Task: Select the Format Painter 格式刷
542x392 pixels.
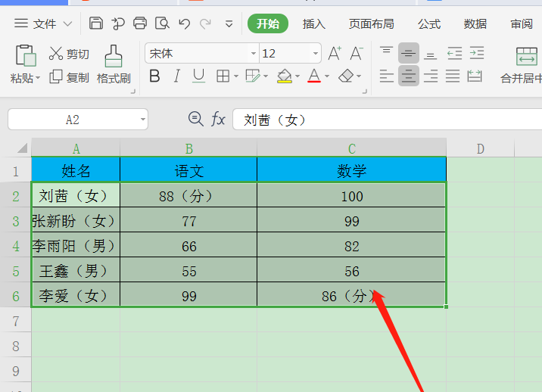Action: coord(114,64)
